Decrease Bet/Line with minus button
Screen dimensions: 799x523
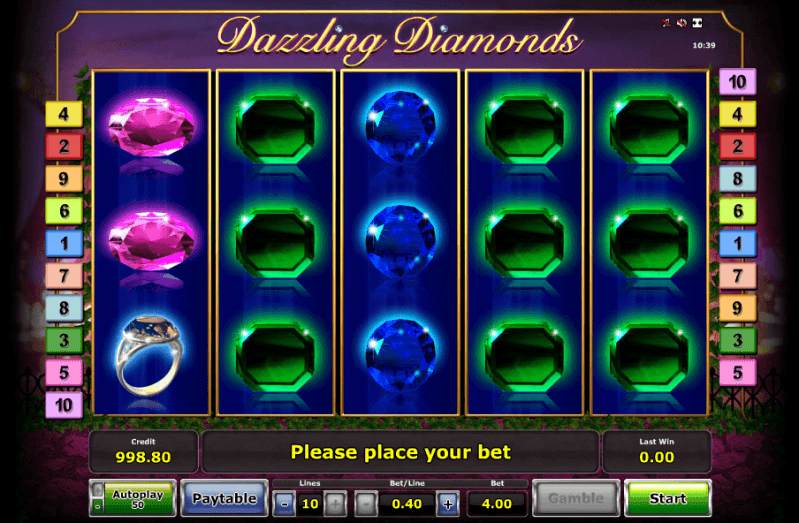pos(366,504)
